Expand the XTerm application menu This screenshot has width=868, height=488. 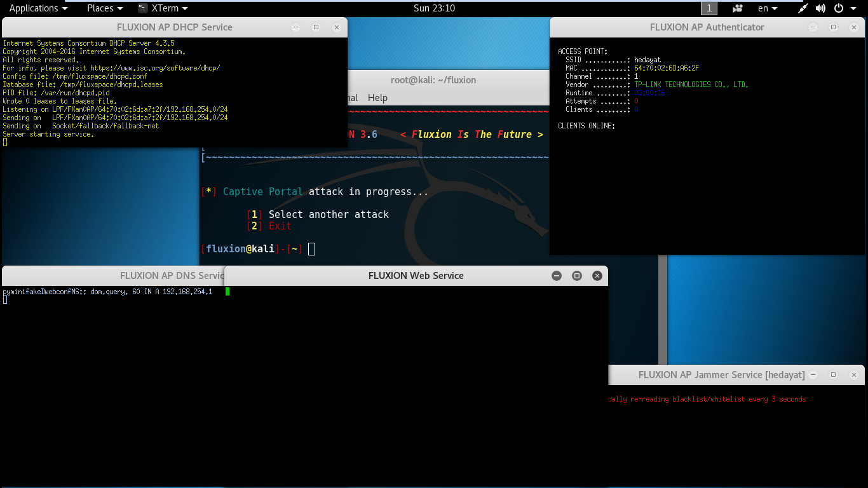pyautogui.click(x=163, y=8)
